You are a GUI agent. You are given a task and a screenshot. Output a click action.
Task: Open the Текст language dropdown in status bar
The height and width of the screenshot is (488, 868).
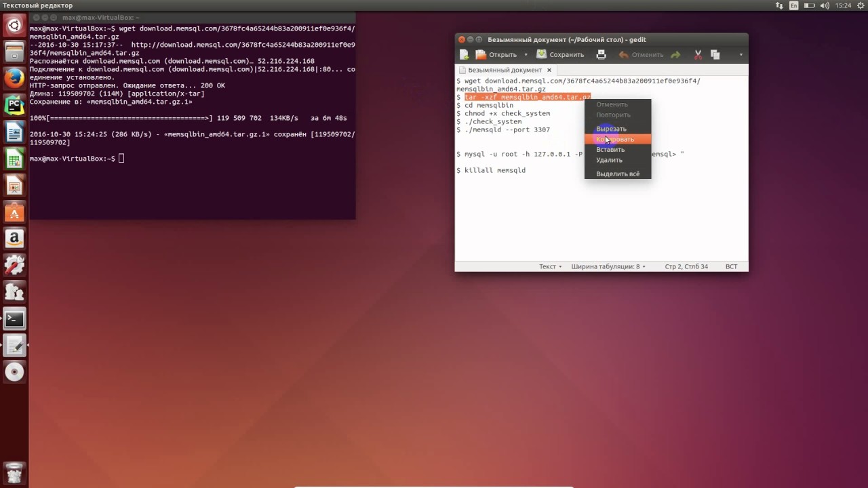click(x=550, y=266)
